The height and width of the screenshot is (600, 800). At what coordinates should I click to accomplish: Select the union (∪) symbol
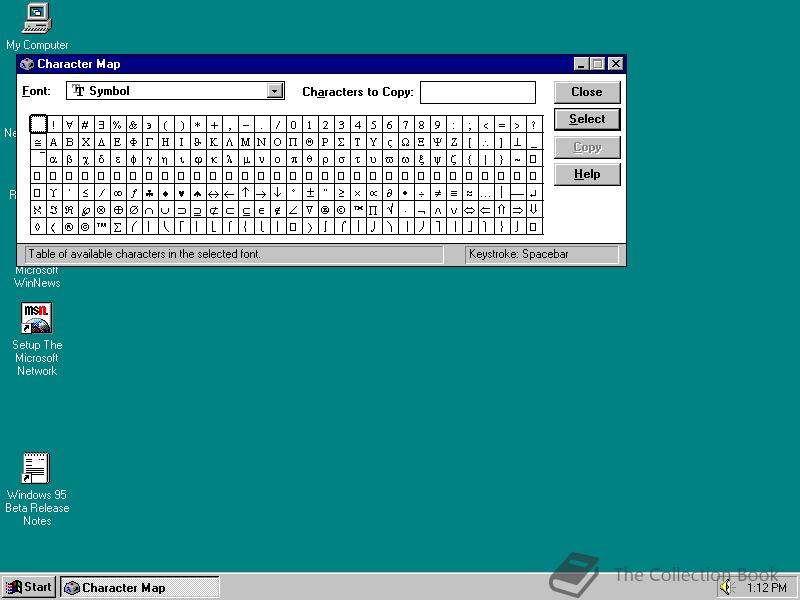[165, 210]
